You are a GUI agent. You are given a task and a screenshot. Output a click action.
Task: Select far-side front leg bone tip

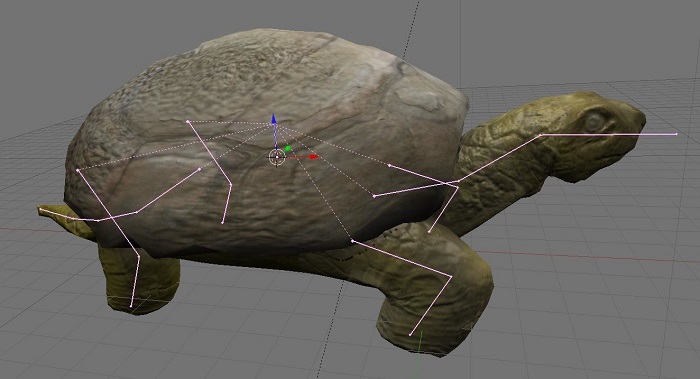(x=429, y=231)
